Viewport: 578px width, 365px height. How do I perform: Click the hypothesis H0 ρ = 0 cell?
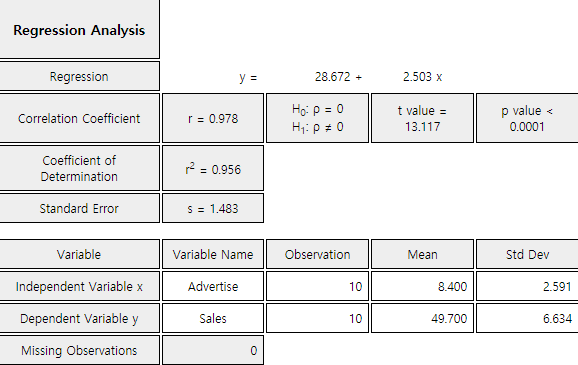317,118
